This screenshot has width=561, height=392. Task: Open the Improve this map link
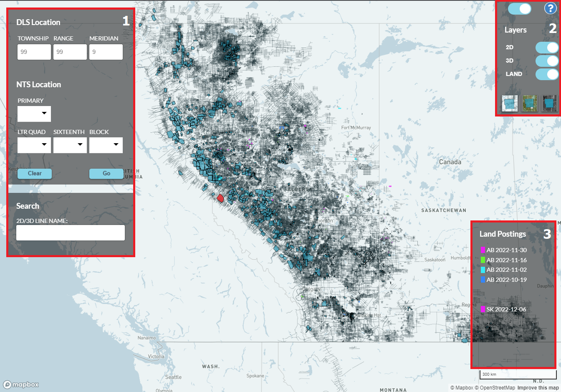click(x=538, y=388)
